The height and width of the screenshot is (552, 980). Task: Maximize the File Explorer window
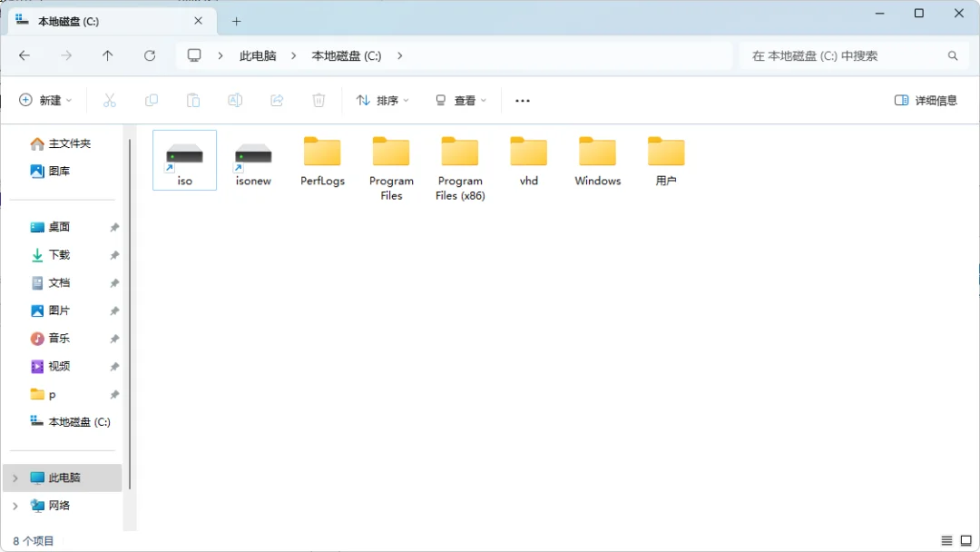point(918,13)
